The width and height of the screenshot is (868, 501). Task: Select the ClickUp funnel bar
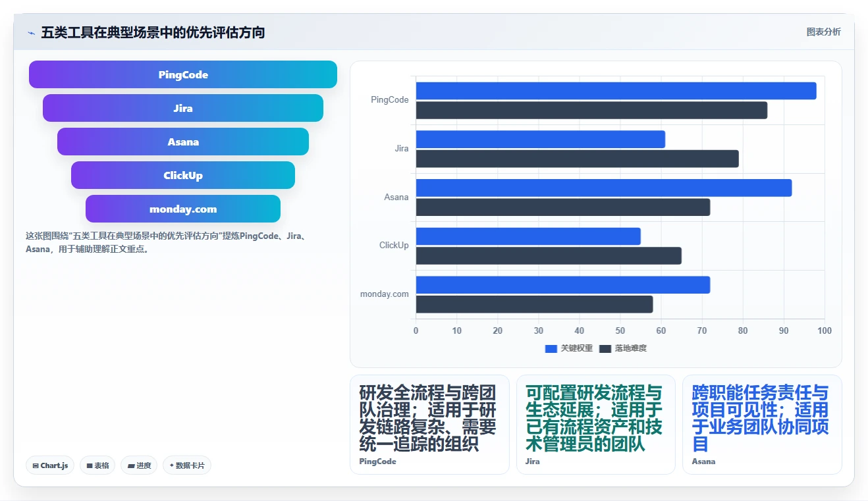click(183, 175)
